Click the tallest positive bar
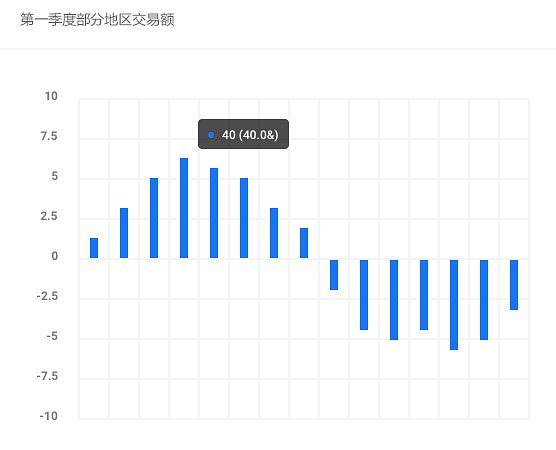The image size is (556, 450). pos(184,208)
